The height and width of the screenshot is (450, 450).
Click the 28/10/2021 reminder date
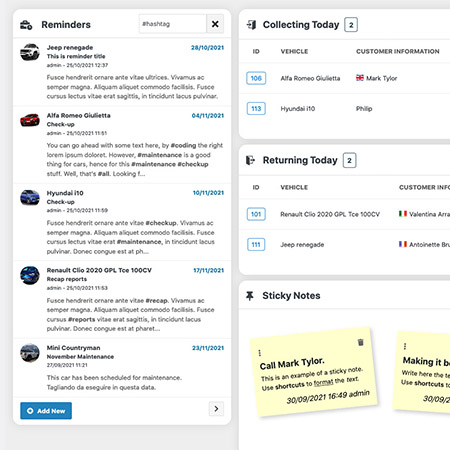pos(207,48)
